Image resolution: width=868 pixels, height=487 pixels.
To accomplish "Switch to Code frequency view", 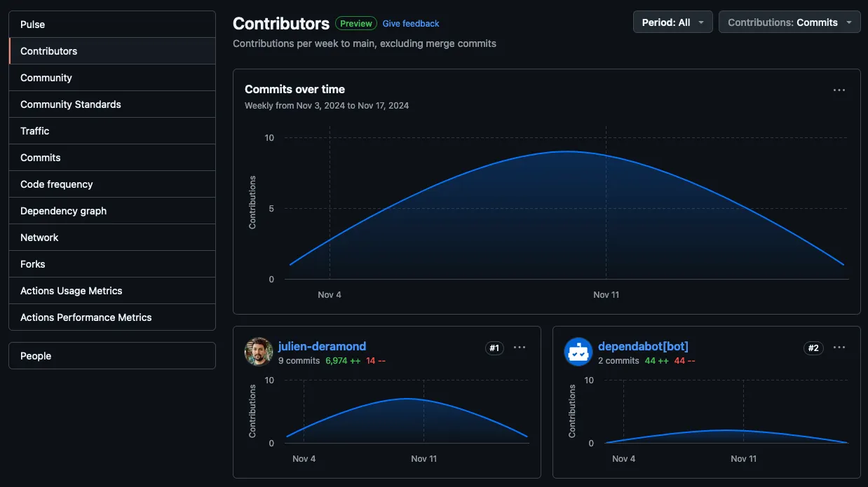I will pos(112,184).
